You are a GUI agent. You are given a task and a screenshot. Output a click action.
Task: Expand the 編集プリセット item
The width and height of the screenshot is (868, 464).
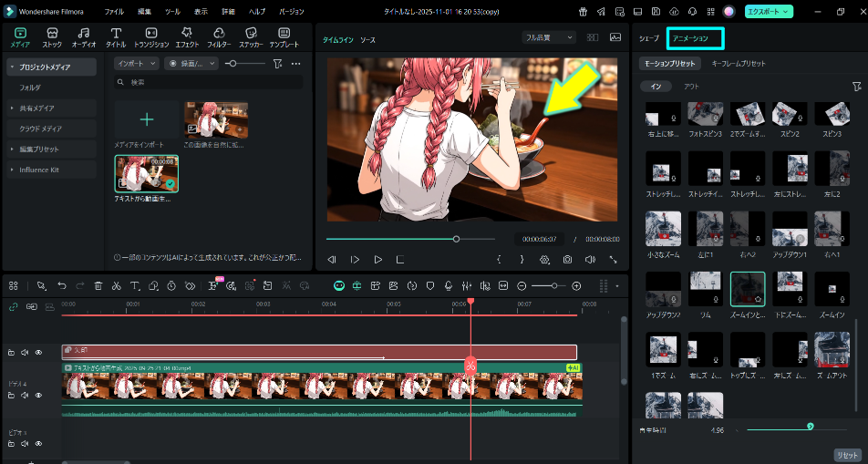click(x=12, y=149)
